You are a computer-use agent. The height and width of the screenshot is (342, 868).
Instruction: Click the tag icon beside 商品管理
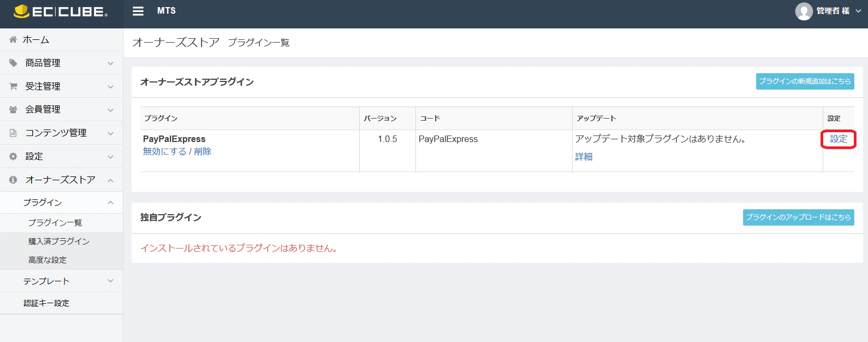pos(13,63)
